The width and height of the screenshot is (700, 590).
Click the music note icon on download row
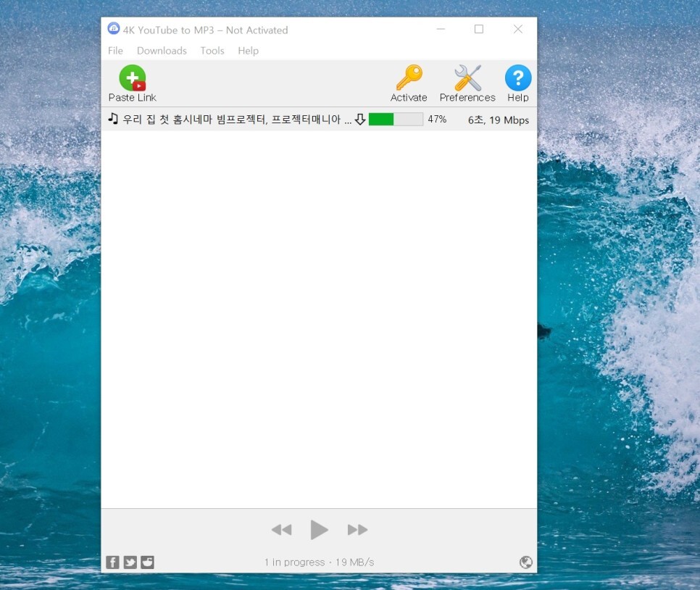[113, 119]
